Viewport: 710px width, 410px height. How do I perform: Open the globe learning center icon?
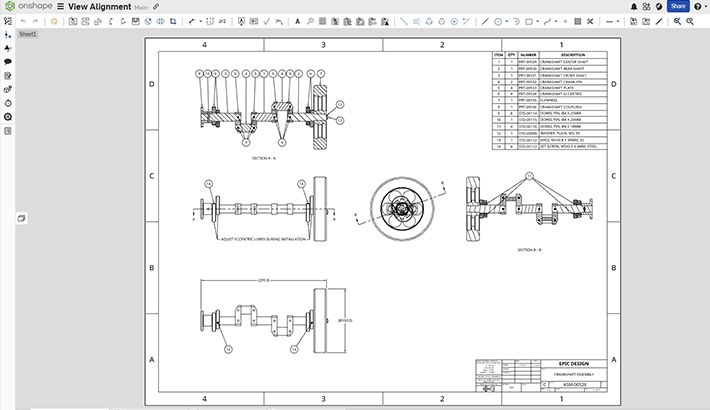(x=659, y=6)
